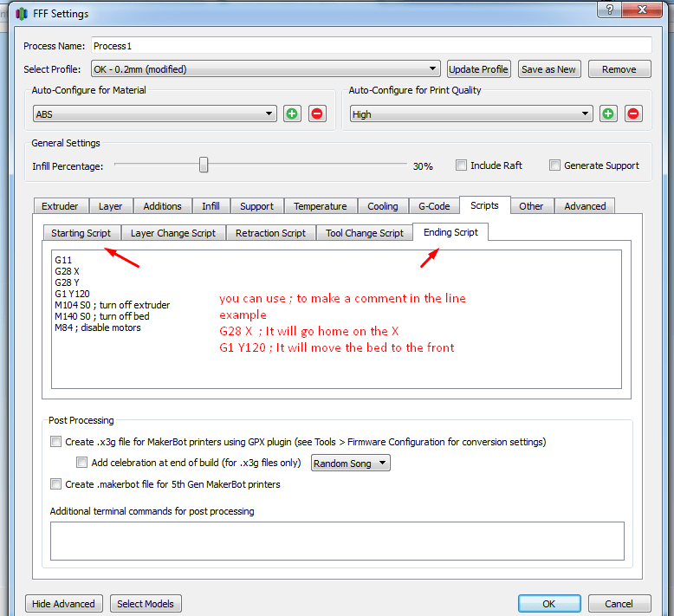Switch to the G-Code tab
Screen dimensions: 674x616
[434, 206]
